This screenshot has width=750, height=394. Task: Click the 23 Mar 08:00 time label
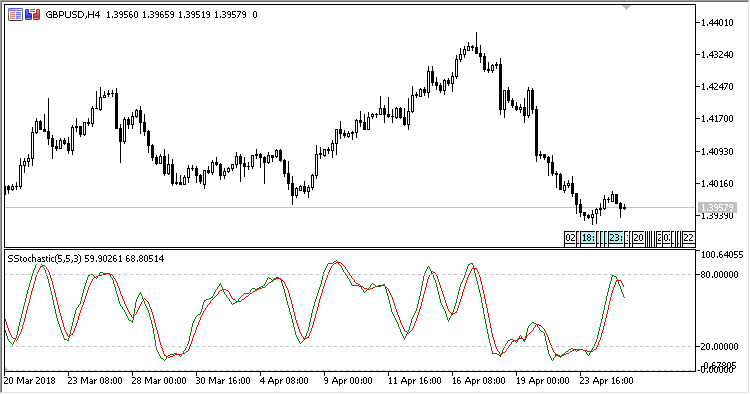(95, 381)
